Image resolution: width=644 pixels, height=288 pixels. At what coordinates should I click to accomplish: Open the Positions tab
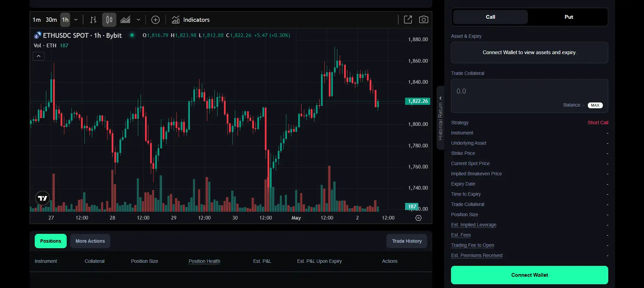(x=51, y=241)
